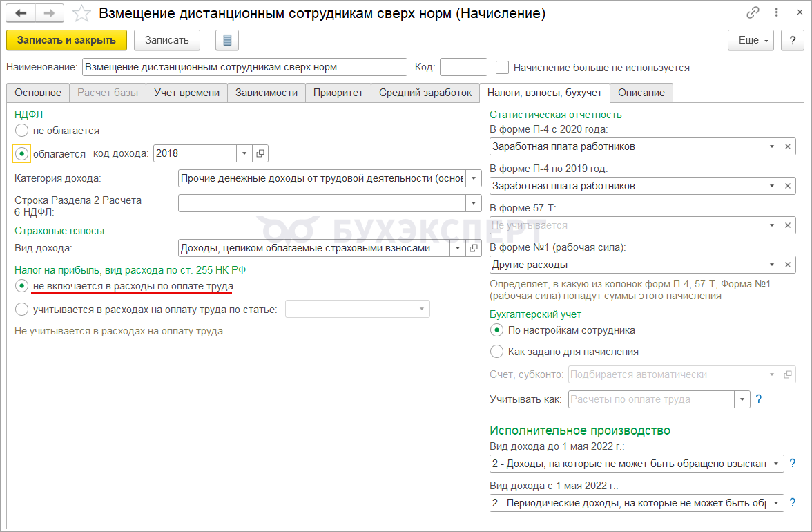Select НДФЛ облагается option
Viewport: 812px width, 532px height.
pyautogui.click(x=21, y=154)
